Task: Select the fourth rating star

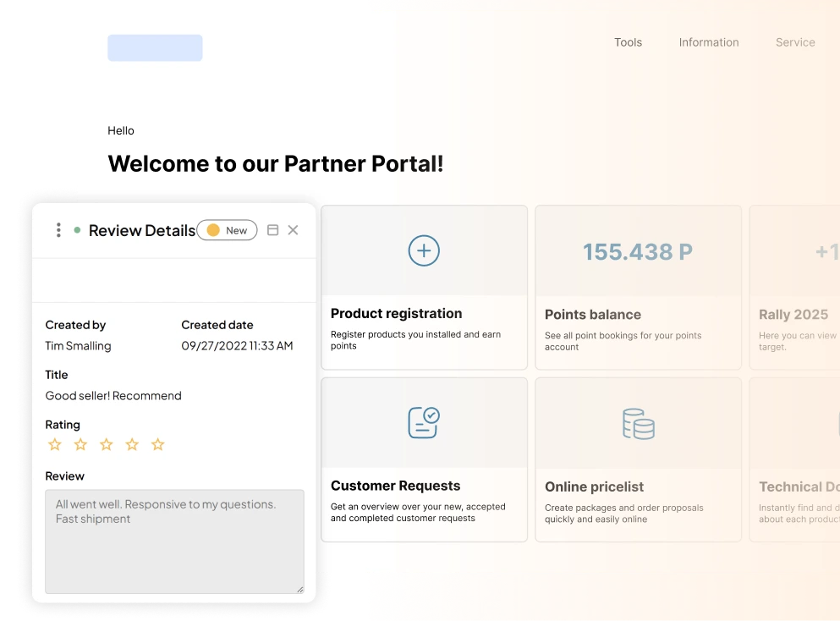Action: pyautogui.click(x=132, y=444)
